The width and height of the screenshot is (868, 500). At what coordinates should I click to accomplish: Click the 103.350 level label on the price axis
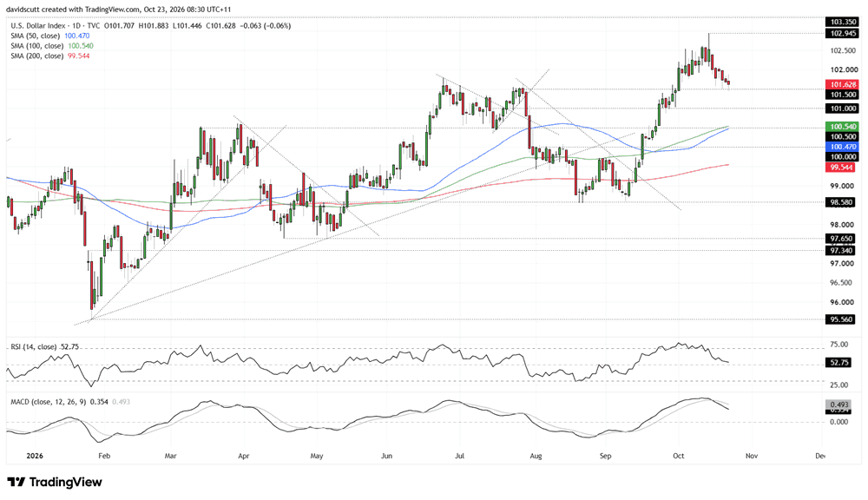click(841, 23)
